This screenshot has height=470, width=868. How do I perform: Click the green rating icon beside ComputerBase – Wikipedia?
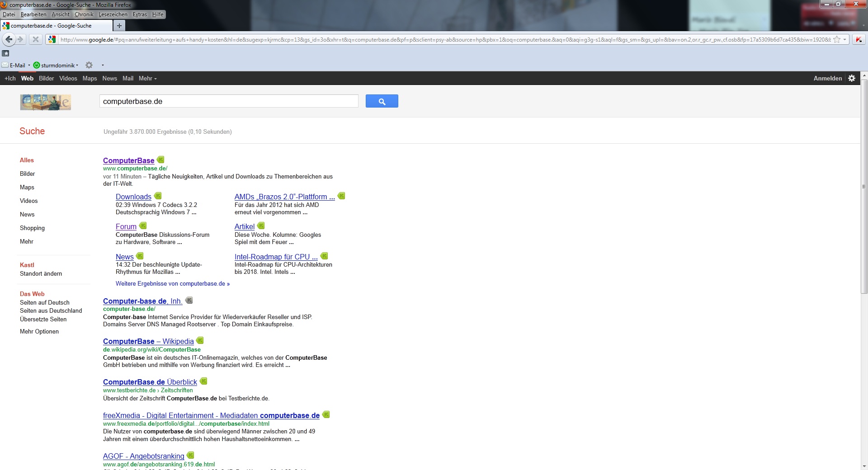pyautogui.click(x=200, y=340)
